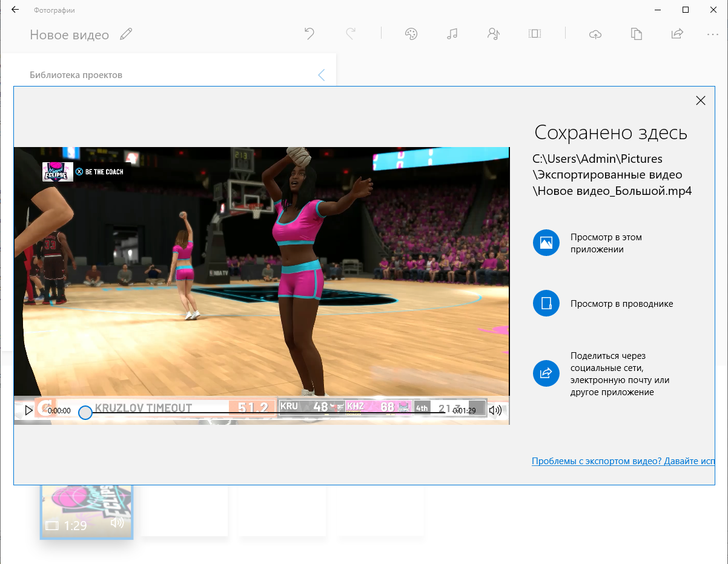
Task: Click the Новое видео project title
Action: click(x=70, y=35)
